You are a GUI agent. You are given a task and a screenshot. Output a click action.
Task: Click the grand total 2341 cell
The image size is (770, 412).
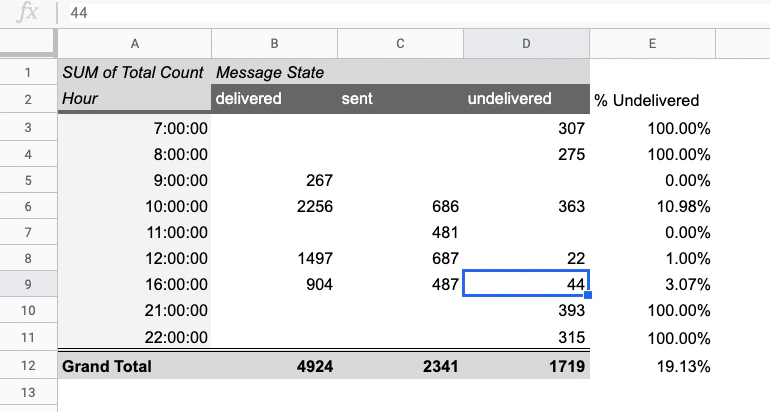click(400, 366)
